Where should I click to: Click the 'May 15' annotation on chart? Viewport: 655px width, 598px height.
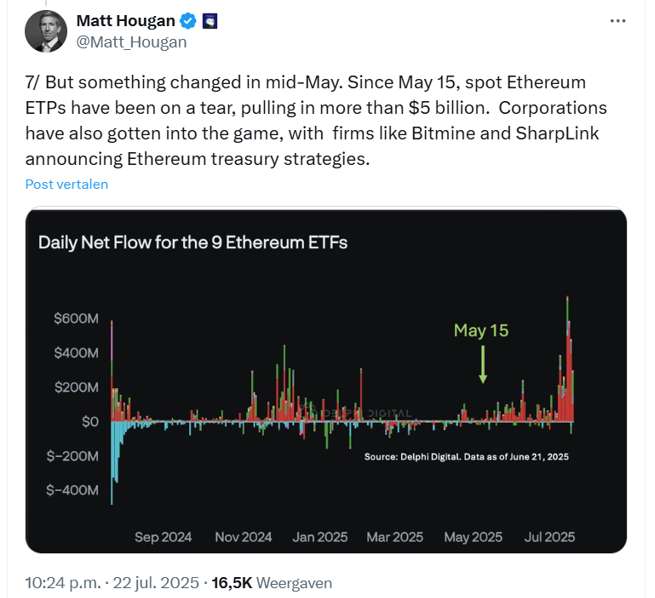coord(481,330)
